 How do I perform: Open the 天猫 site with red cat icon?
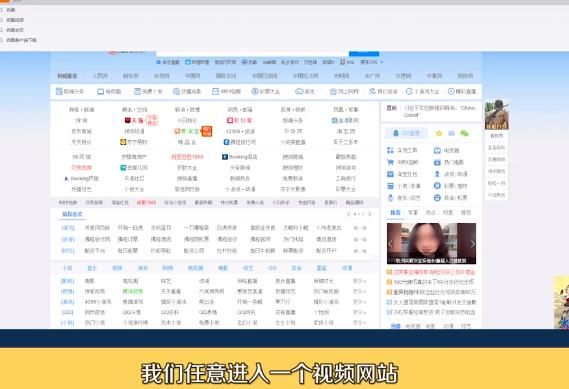[134, 120]
